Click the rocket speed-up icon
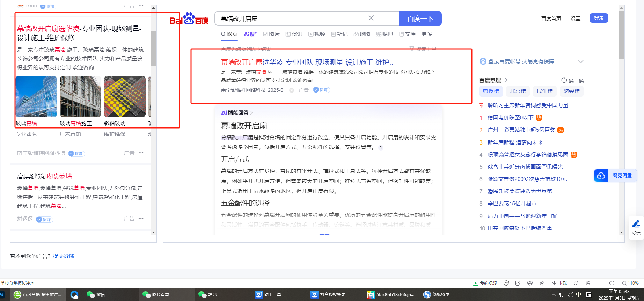This screenshot has width=644, height=301. click(x=542, y=283)
